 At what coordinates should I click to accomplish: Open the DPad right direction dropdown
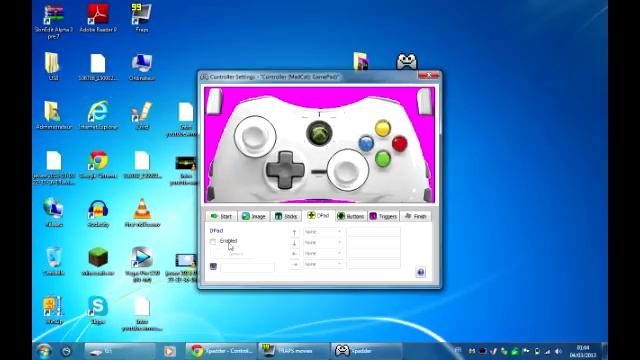coord(322,264)
